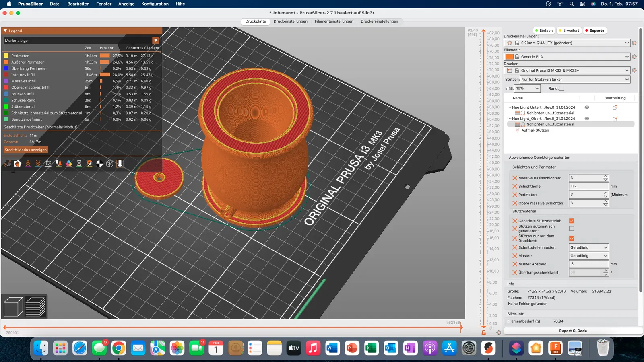644x362 pixels.
Task: Click the orange Generic PLA color swatch
Action: click(509, 57)
